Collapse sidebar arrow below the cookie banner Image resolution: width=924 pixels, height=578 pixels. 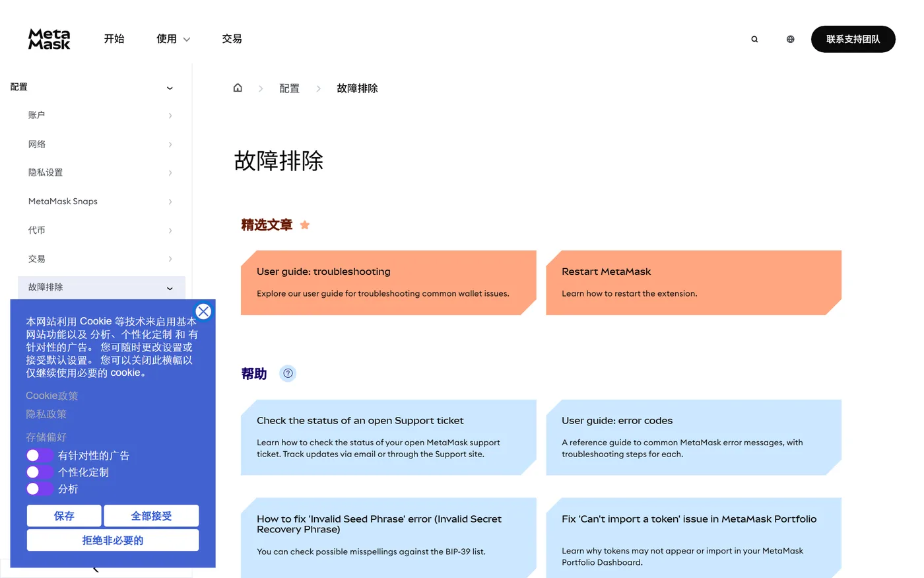(x=96, y=569)
